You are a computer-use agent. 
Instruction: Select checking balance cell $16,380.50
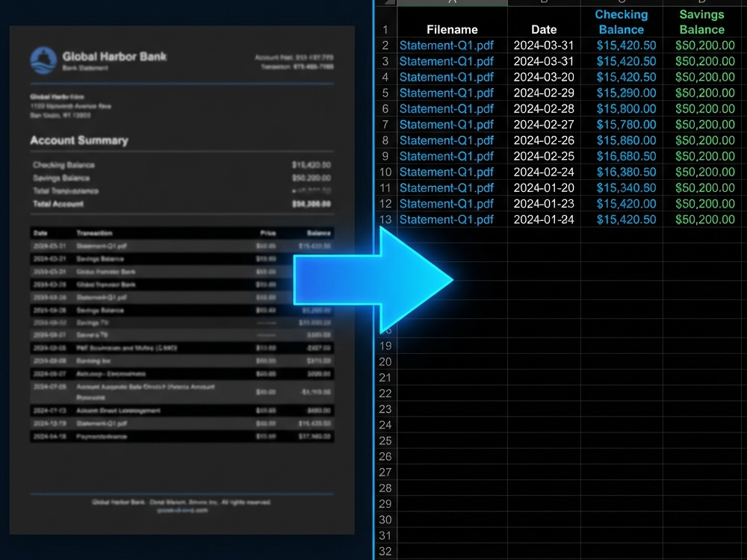[x=622, y=172]
